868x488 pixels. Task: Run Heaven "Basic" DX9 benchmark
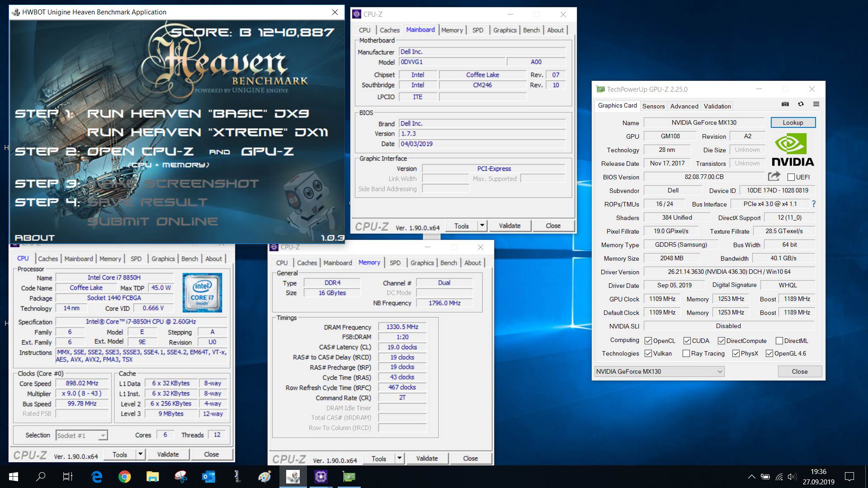click(x=198, y=113)
